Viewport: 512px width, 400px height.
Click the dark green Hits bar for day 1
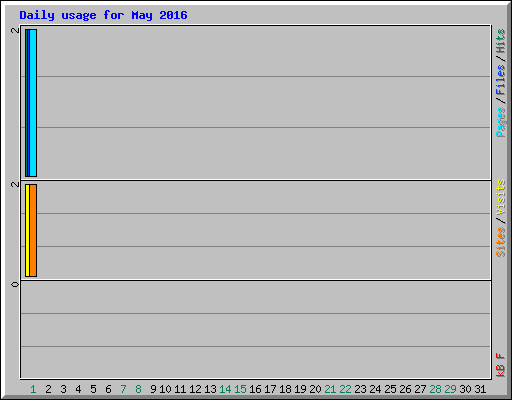coord(26,103)
